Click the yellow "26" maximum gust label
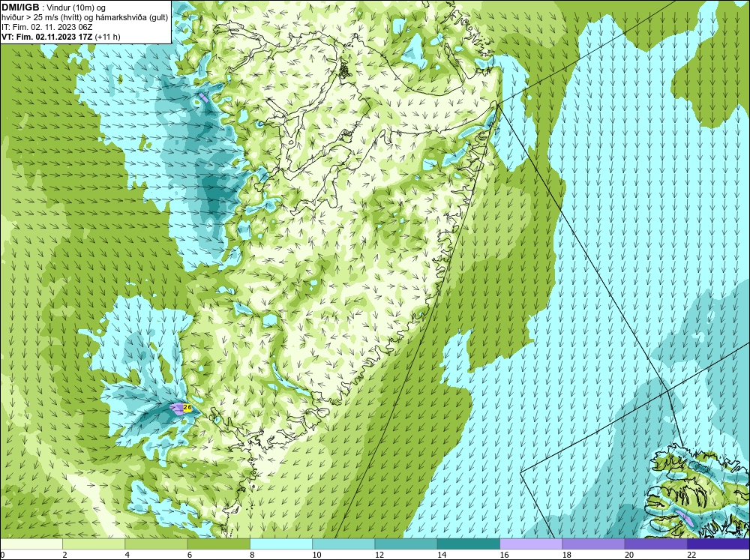750x560 pixels. (187, 408)
